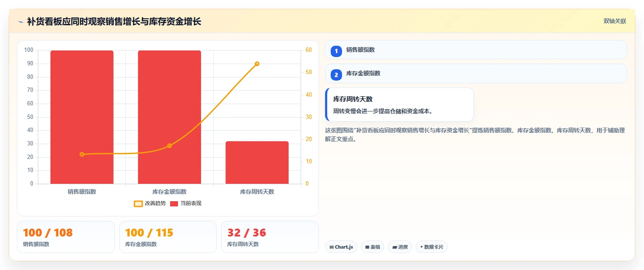Viewport: 644px width, 270px height.
Task: Click the icon in the Chart.js tag
Action: (x=332, y=247)
